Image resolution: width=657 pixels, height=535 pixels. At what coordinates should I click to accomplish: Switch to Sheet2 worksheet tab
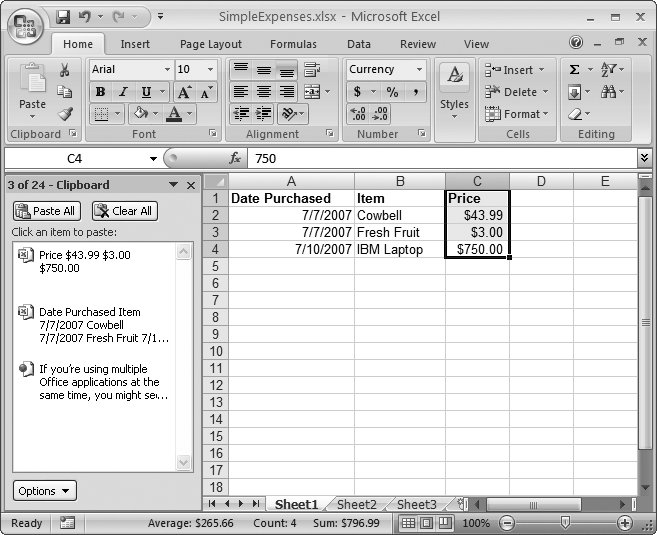[x=357, y=504]
